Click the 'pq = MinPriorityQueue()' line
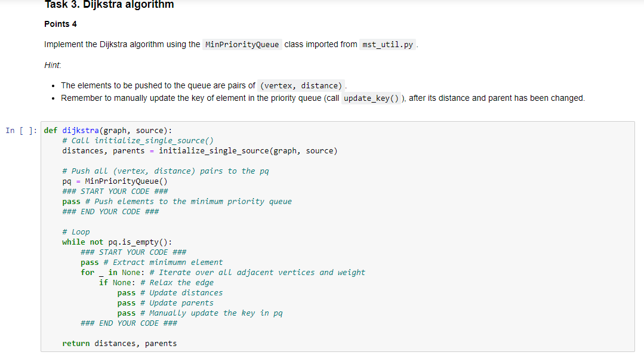644x355 pixels. (x=115, y=181)
